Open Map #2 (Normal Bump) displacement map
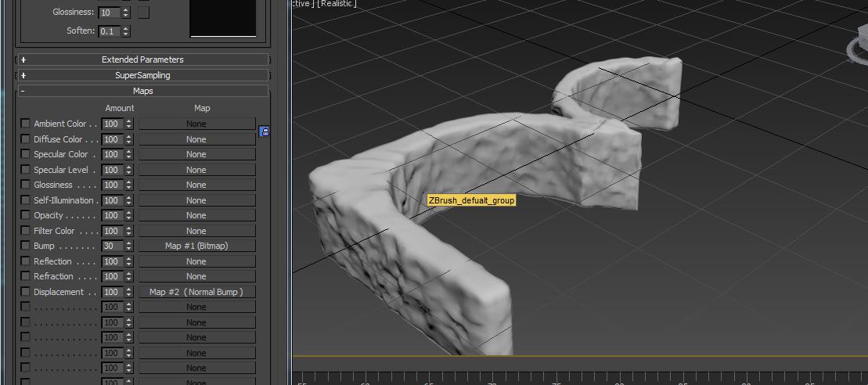The width and height of the screenshot is (868, 385). coord(196,292)
